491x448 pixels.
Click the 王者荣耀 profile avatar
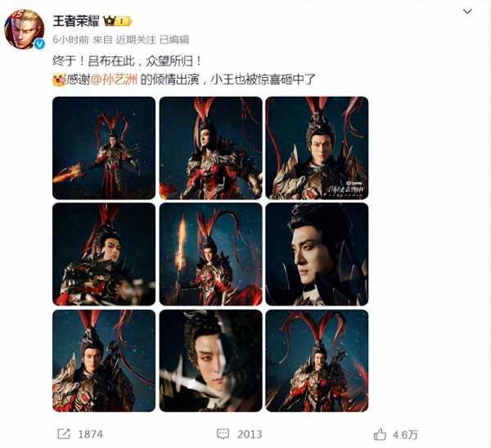pos(24,29)
